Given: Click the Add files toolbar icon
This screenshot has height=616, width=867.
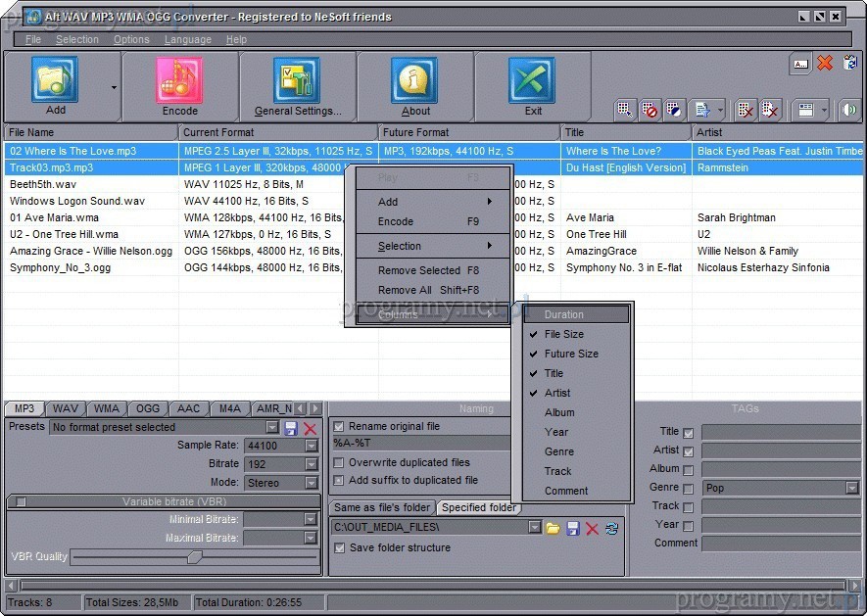Looking at the screenshot, I should pos(55,81).
